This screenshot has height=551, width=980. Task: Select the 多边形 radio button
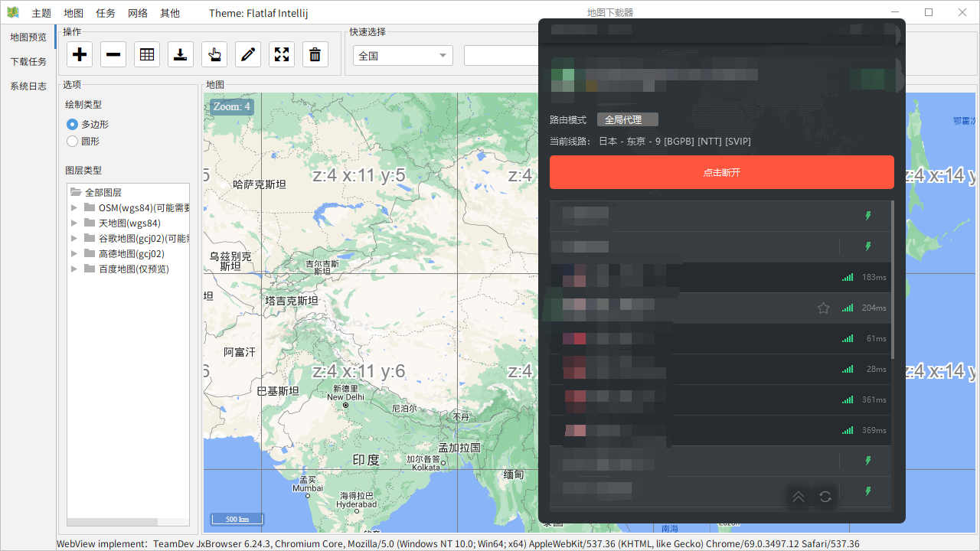click(x=73, y=124)
